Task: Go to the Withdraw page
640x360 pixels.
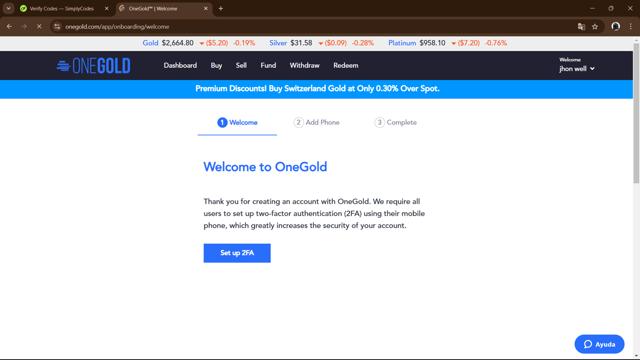Action: click(x=304, y=65)
